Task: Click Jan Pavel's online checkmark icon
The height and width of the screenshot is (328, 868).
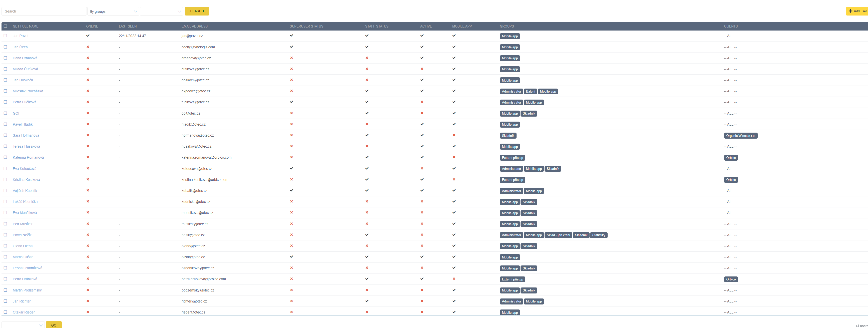Action: (x=88, y=35)
